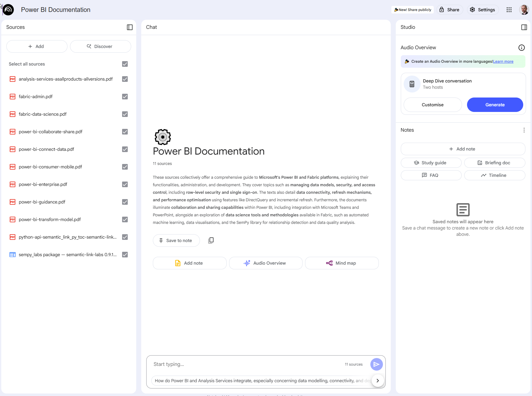Screen dimensions: 532x396
Task: Toggle Select all sources checkbox
Action: (x=125, y=64)
